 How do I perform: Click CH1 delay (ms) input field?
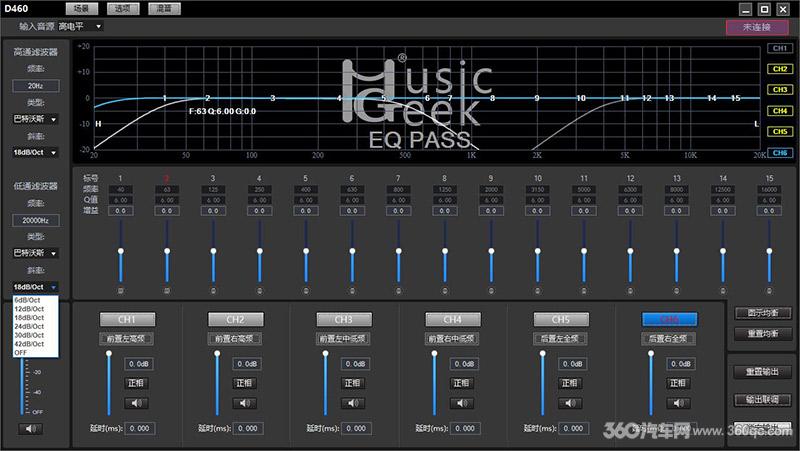pos(140,429)
